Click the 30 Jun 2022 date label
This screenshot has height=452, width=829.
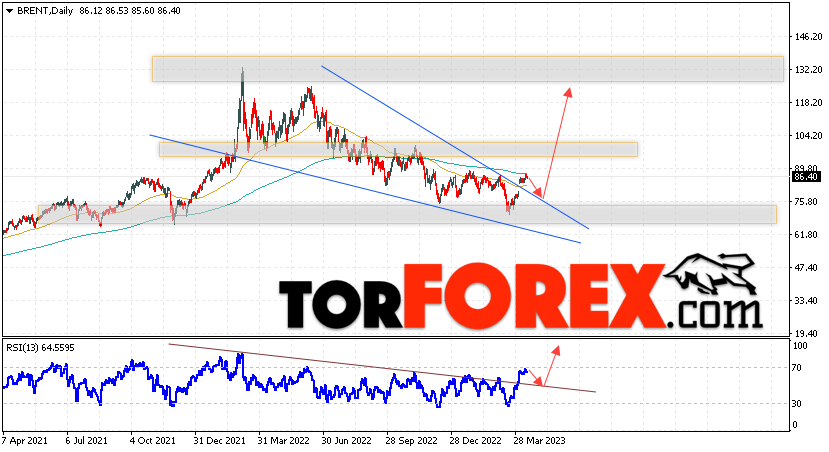click(346, 440)
